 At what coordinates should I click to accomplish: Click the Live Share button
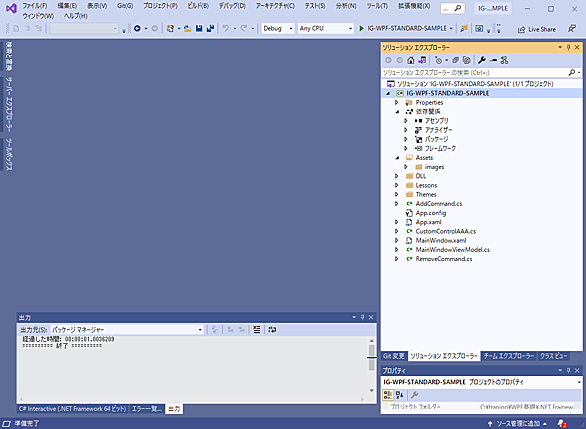[537, 29]
